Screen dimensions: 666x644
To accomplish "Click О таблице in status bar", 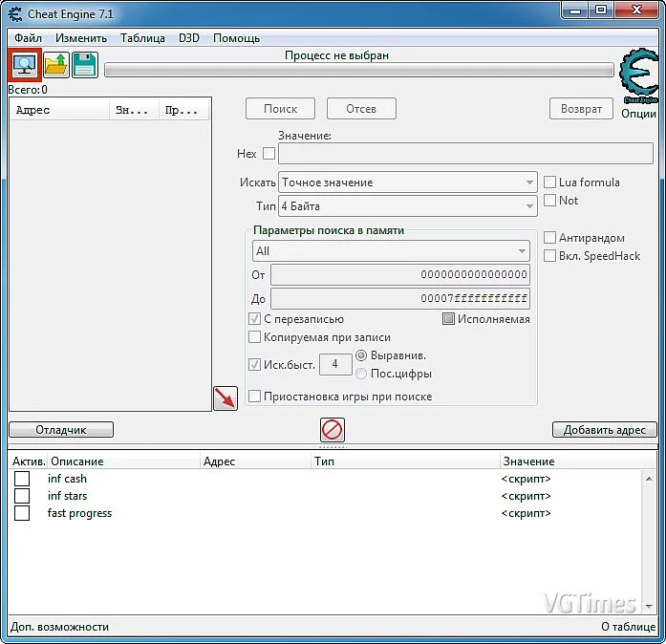I will [629, 627].
